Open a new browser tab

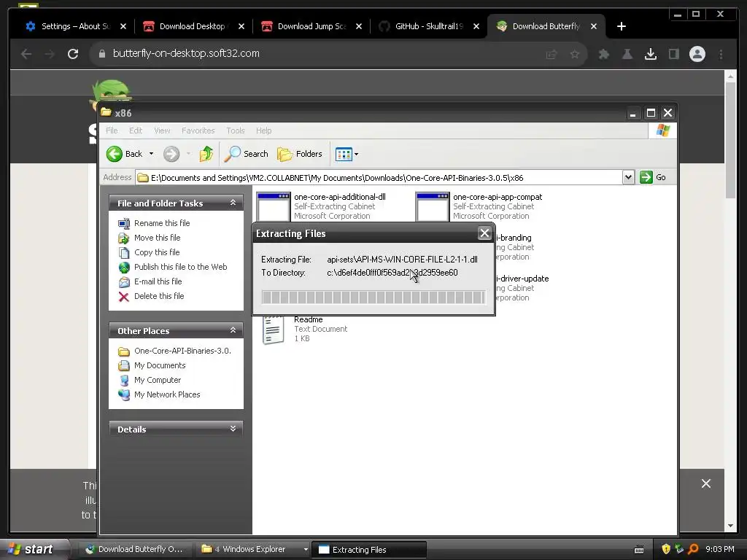pos(622,26)
